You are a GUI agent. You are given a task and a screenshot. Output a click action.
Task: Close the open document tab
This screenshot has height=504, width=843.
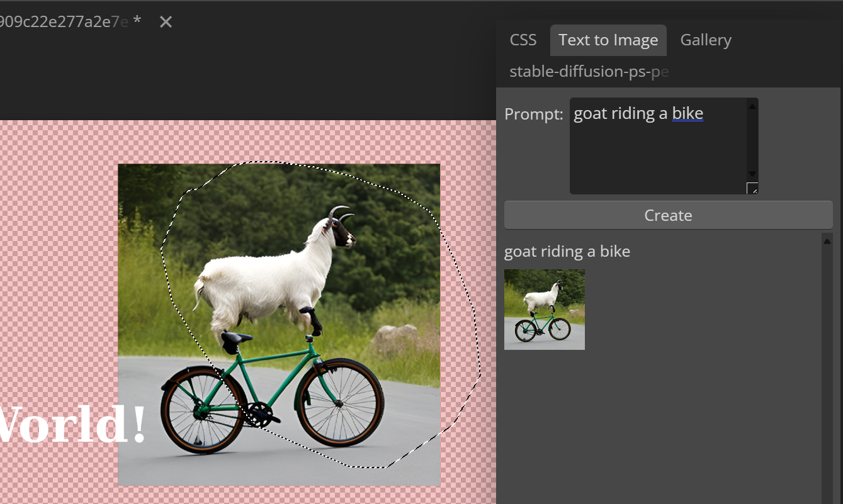(x=166, y=22)
